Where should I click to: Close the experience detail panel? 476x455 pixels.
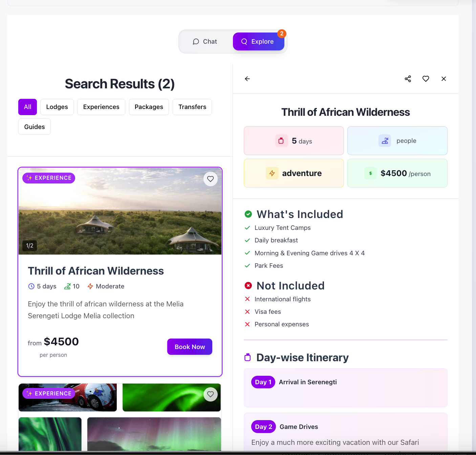coord(443,79)
